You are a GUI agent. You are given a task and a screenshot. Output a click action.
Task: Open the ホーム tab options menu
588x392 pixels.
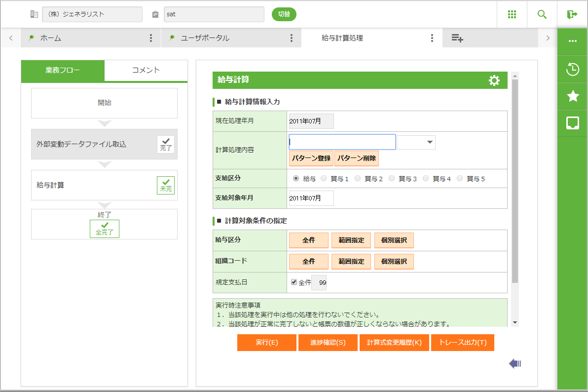coord(151,38)
